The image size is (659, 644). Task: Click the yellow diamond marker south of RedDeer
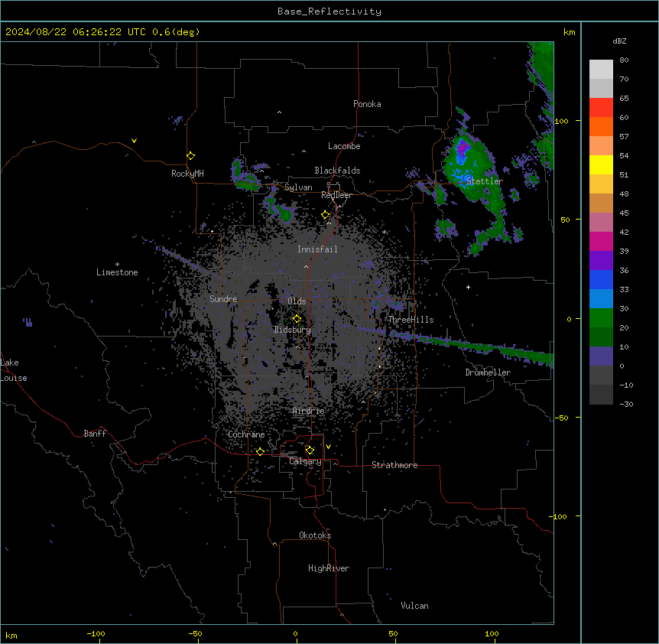326,215
